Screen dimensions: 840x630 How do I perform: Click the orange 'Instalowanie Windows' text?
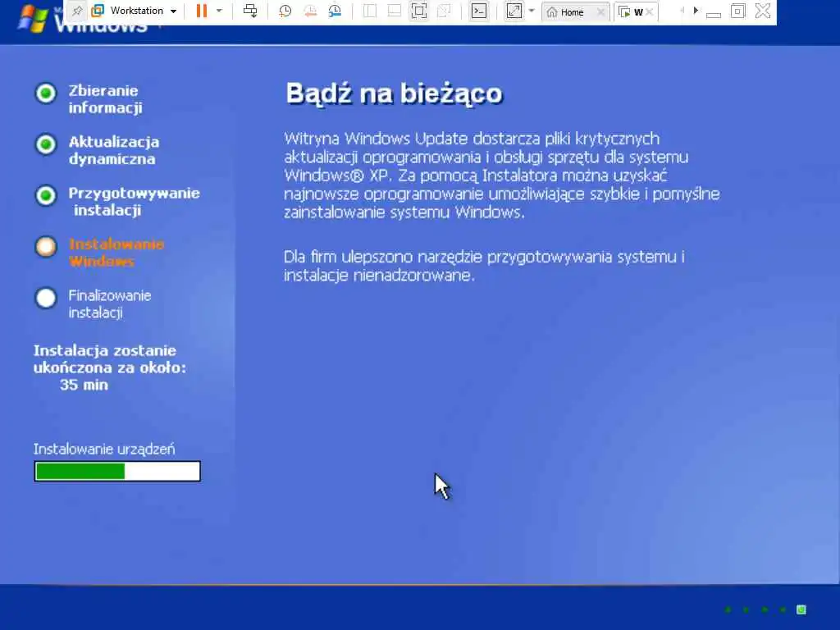pos(116,253)
